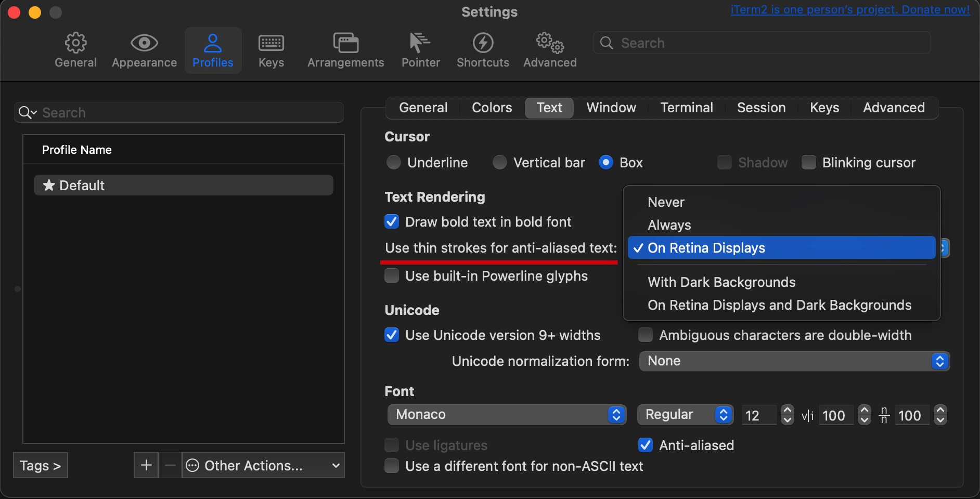Image resolution: width=980 pixels, height=499 pixels.
Task: Click the Tags button
Action: tap(41, 465)
